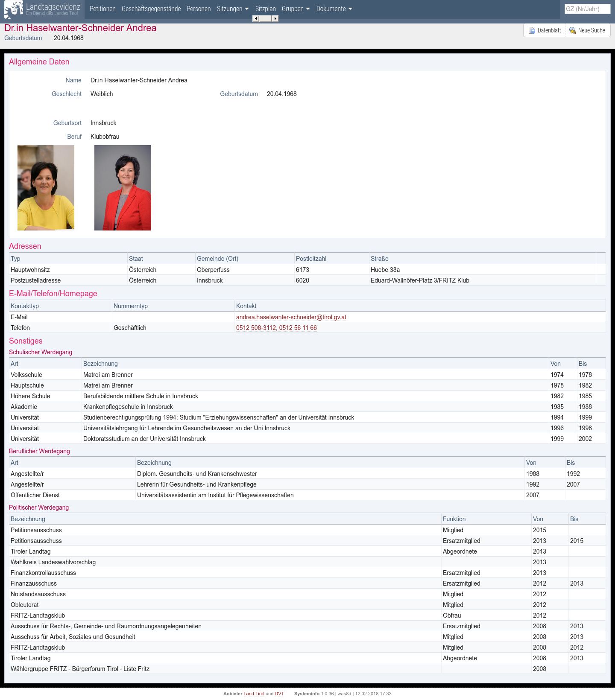615x700 pixels.
Task: Click the Nummerntyp column header
Action: coord(173,306)
